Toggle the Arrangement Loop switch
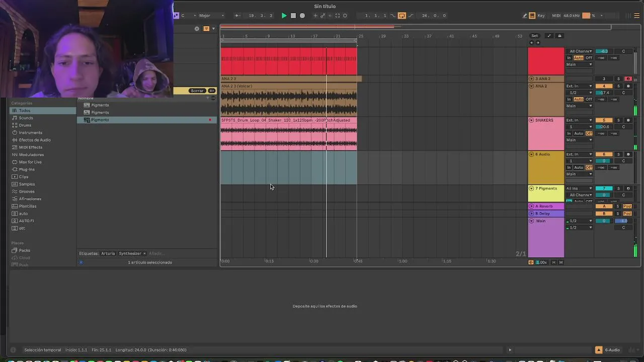This screenshot has height=362, width=644. pyautogui.click(x=401, y=16)
